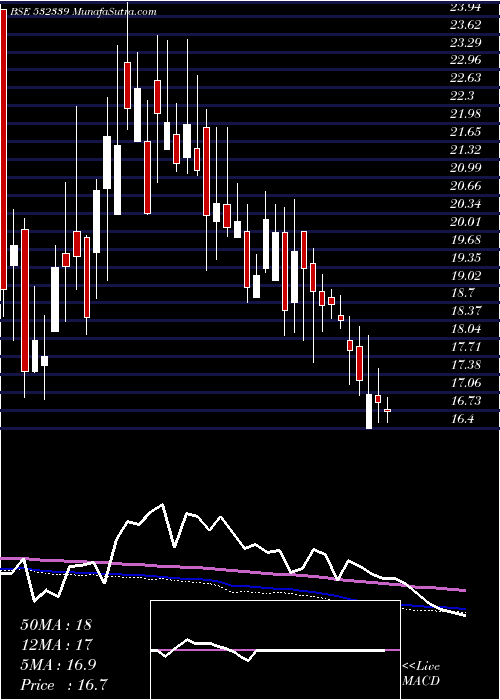Click the 12MA : 17 legend text

56,645
